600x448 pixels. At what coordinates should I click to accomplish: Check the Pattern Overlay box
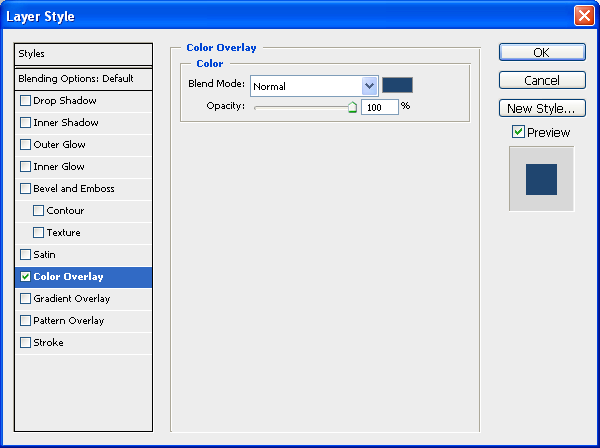[x=25, y=321]
